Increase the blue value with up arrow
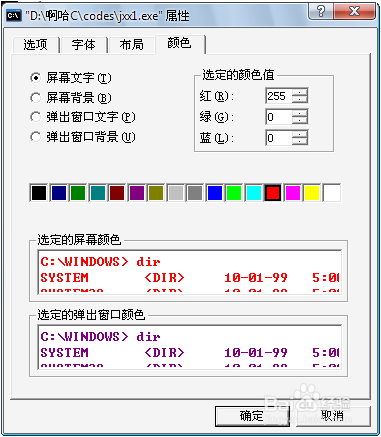This screenshot has height=437, width=381. pos(300,134)
